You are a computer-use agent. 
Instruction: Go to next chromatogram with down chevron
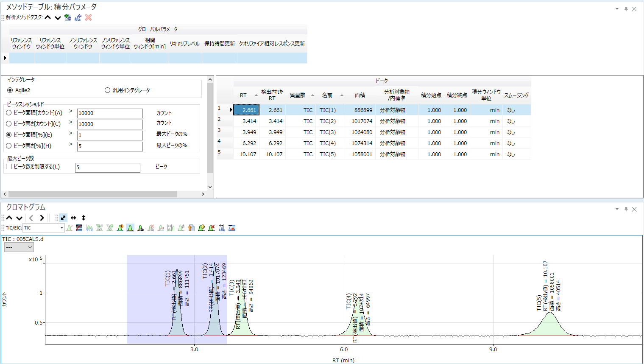19,218
